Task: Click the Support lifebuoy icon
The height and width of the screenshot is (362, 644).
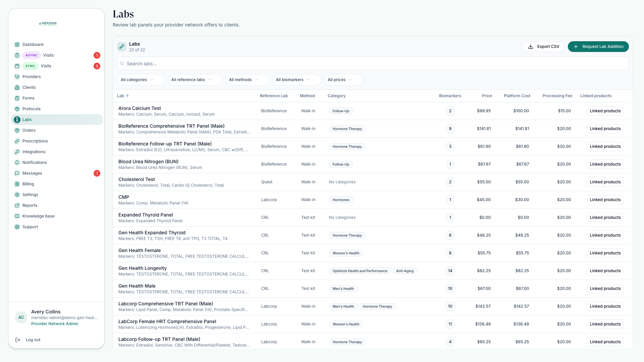Action: [x=17, y=227]
